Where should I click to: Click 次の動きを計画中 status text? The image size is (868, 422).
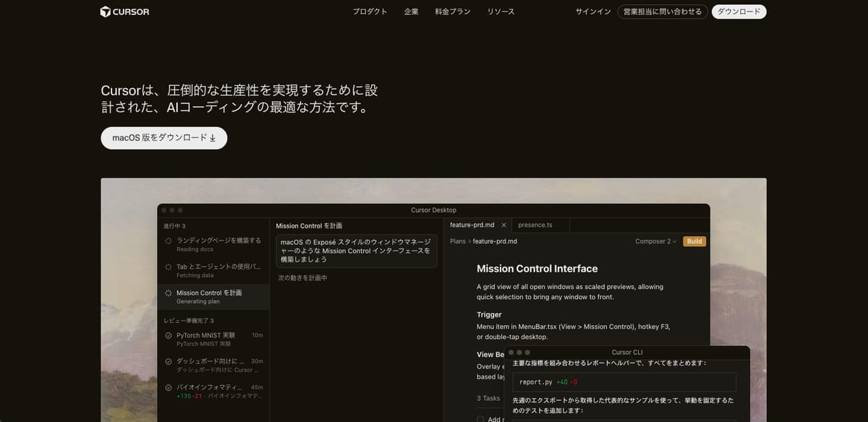(303, 277)
